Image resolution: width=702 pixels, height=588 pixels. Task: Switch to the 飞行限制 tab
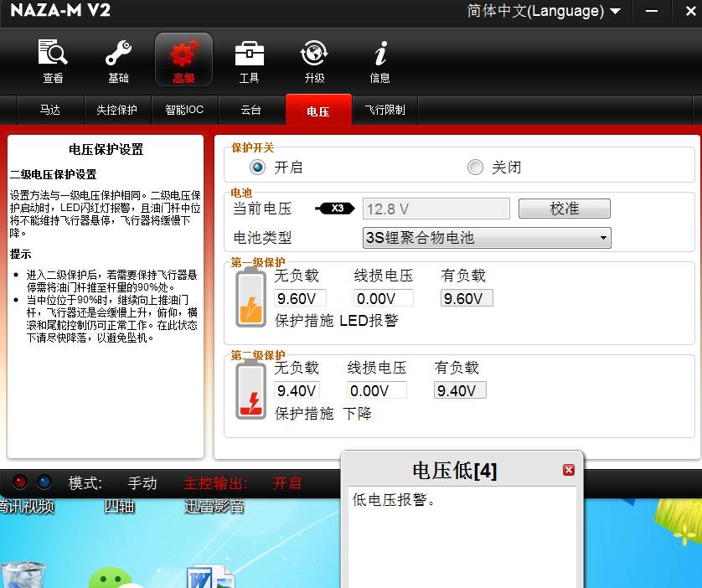coord(385,110)
